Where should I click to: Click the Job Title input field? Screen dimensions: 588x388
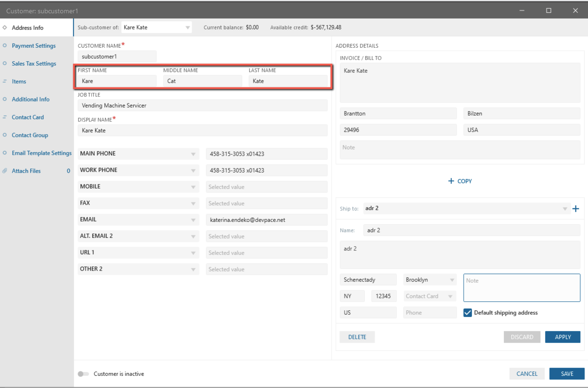(x=202, y=106)
